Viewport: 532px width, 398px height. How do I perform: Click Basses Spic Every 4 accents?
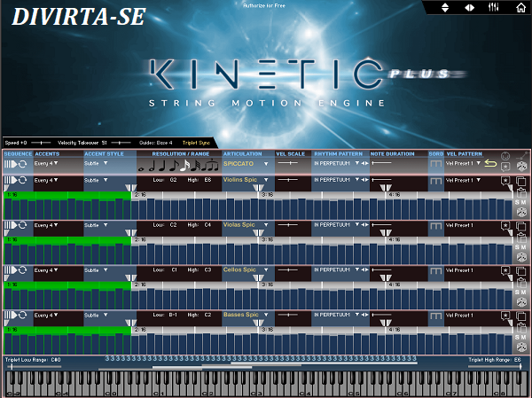click(x=46, y=316)
